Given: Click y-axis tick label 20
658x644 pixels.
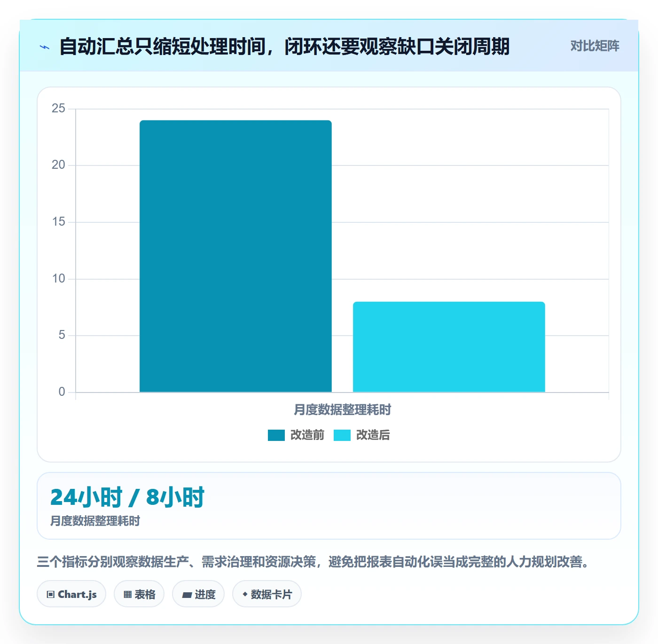Looking at the screenshot, I should click(58, 165).
